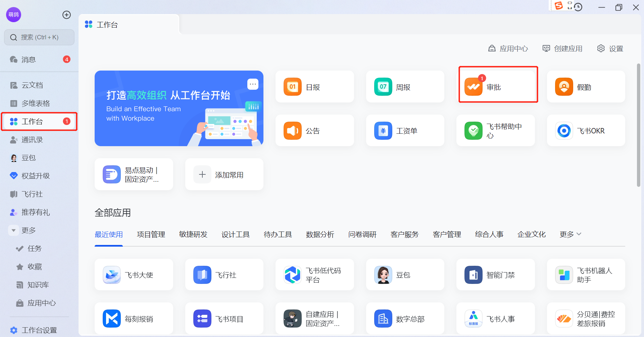Open 设置 in the header
This screenshot has width=644, height=337.
coord(610,49)
